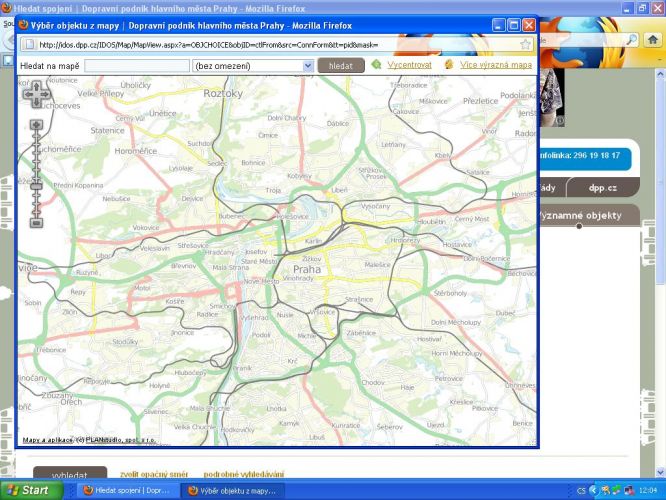The height and width of the screenshot is (500, 666).
Task: Restore down the main Firefox window
Action: (x=643, y=8)
